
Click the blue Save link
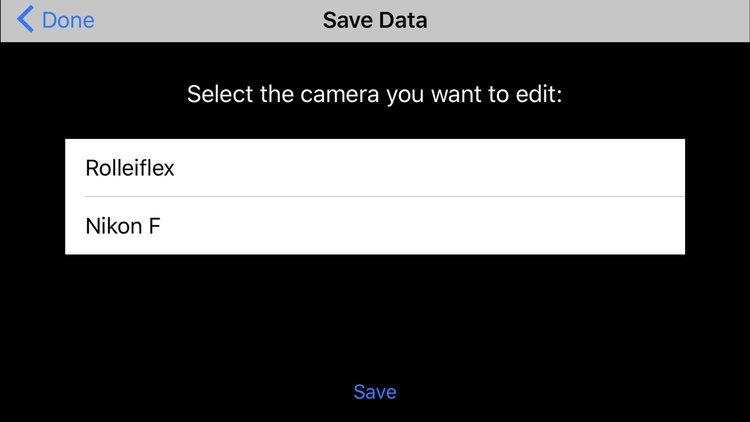[375, 392]
